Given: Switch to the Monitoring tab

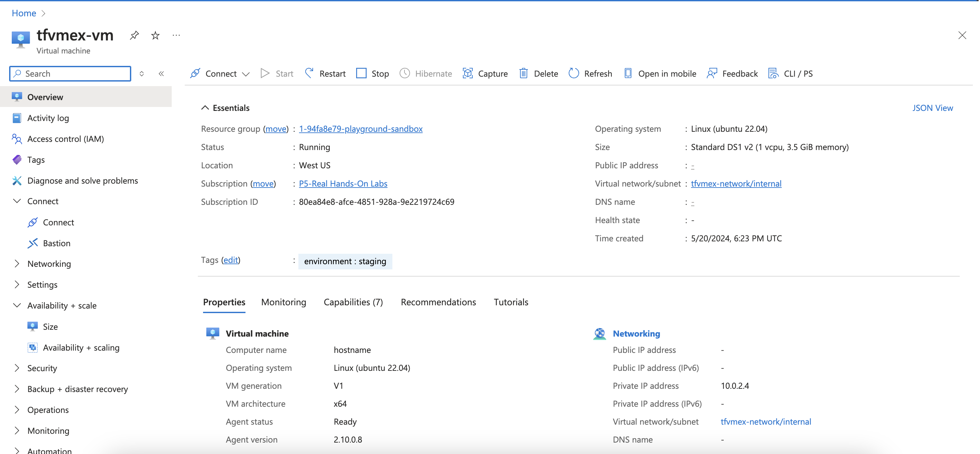Looking at the screenshot, I should [283, 302].
